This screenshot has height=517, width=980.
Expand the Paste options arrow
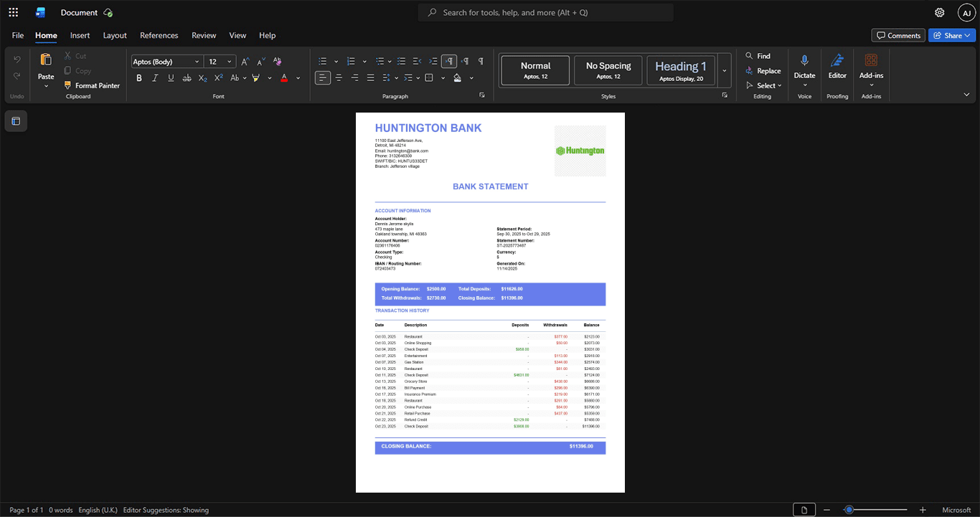(46, 86)
